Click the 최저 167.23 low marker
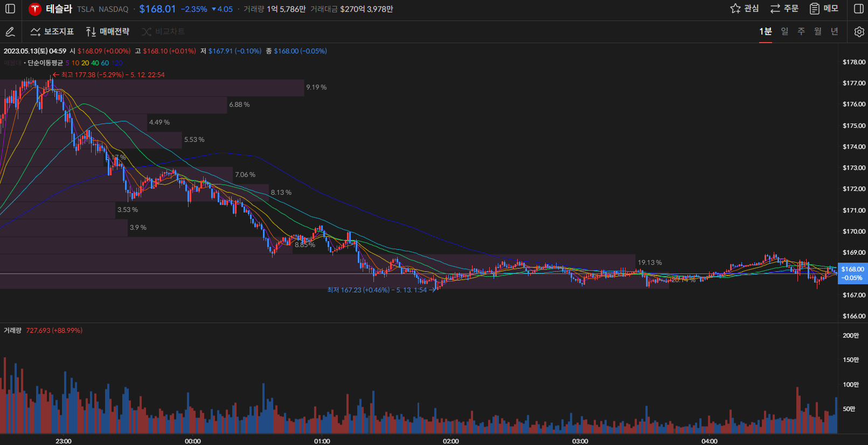Viewport: 868px width, 445px height. coord(382,290)
